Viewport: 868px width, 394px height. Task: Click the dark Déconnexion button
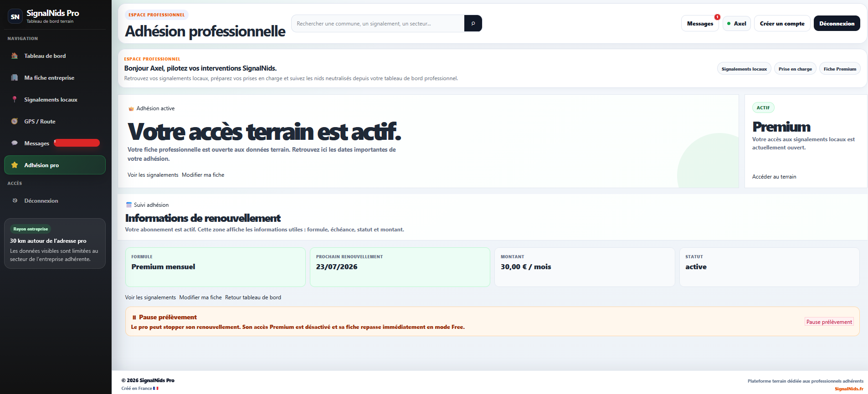coord(837,23)
